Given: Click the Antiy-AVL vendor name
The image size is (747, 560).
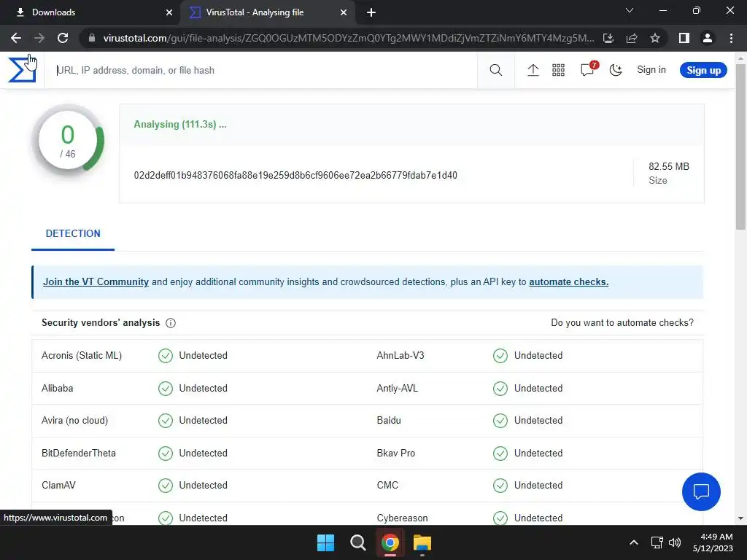Looking at the screenshot, I should pyautogui.click(x=397, y=389).
